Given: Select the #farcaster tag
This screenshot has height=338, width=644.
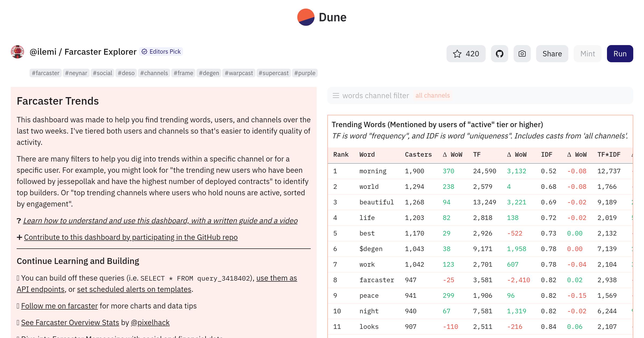Looking at the screenshot, I should tap(46, 73).
